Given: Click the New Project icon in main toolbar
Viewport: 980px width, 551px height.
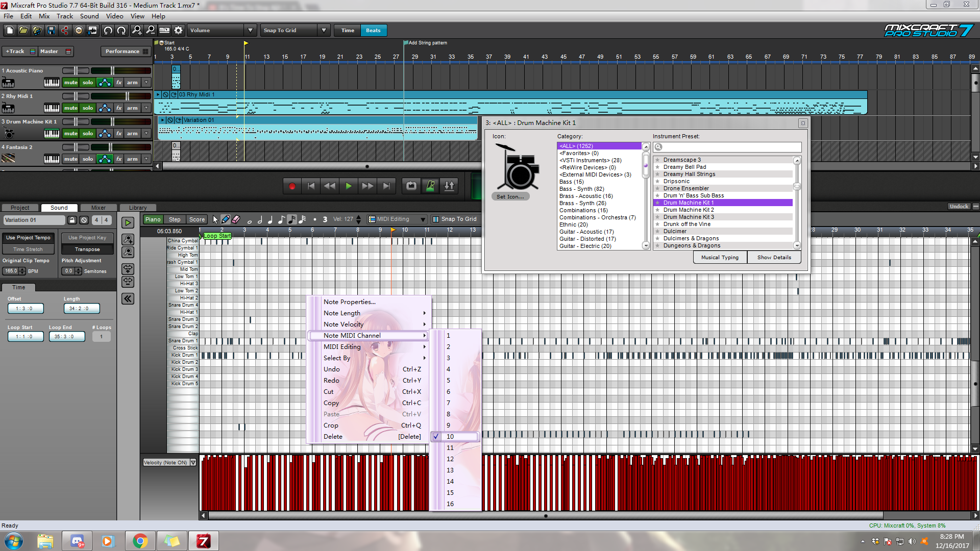Looking at the screenshot, I should (x=10, y=31).
